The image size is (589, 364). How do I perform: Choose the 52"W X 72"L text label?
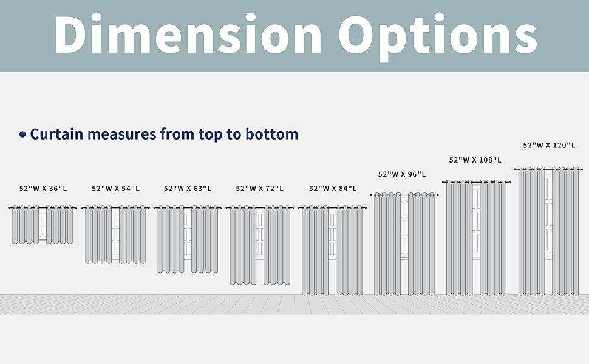coord(260,189)
